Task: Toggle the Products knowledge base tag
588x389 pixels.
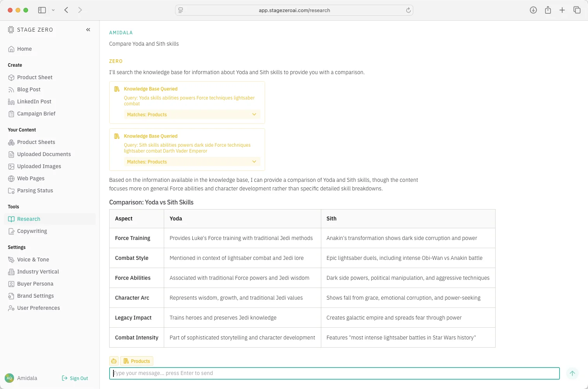Action: (136, 361)
